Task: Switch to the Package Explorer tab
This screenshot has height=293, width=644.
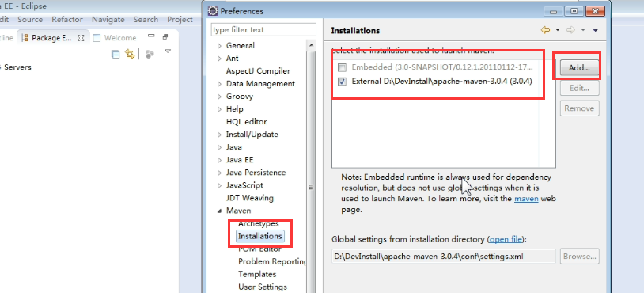Action: click(x=51, y=38)
